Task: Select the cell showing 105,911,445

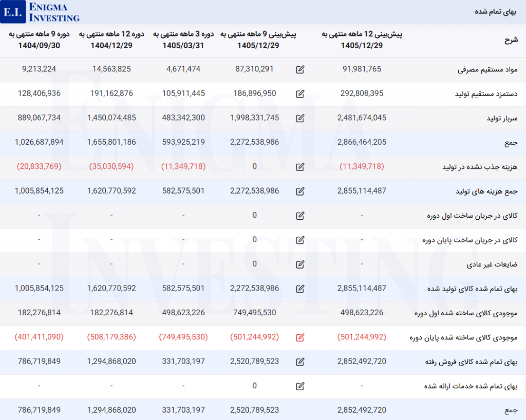Action: pos(183,93)
